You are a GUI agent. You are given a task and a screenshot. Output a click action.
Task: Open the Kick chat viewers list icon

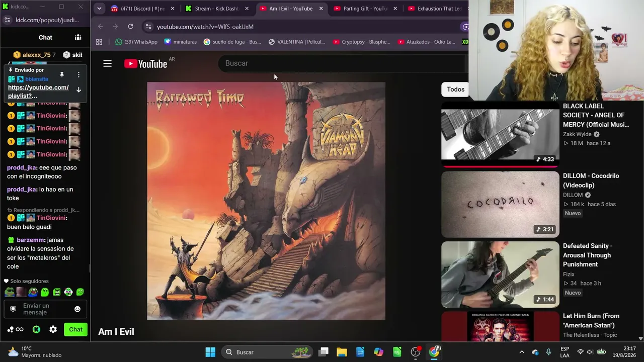78,37
